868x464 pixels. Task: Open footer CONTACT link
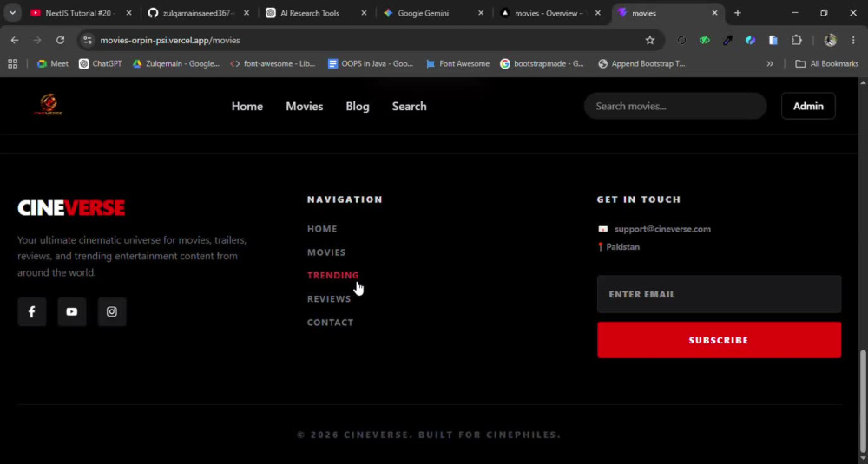point(331,323)
